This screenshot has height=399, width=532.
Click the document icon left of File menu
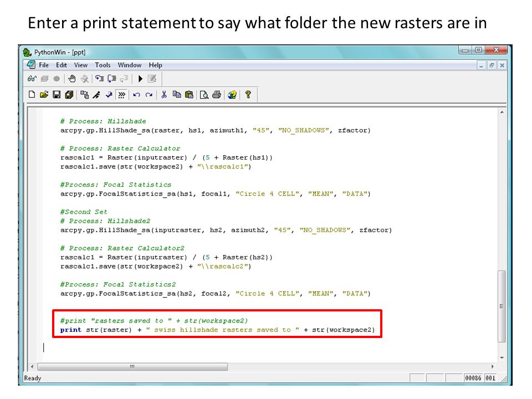point(31,64)
